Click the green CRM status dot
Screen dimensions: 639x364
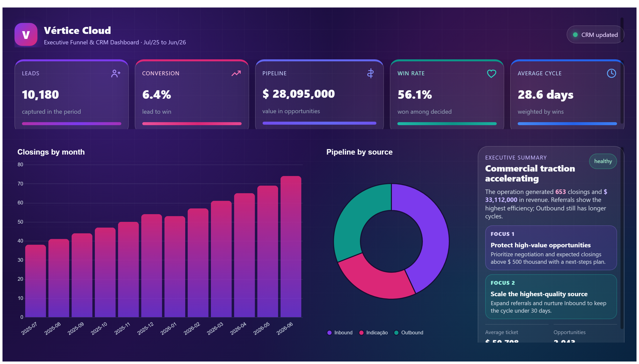575,35
